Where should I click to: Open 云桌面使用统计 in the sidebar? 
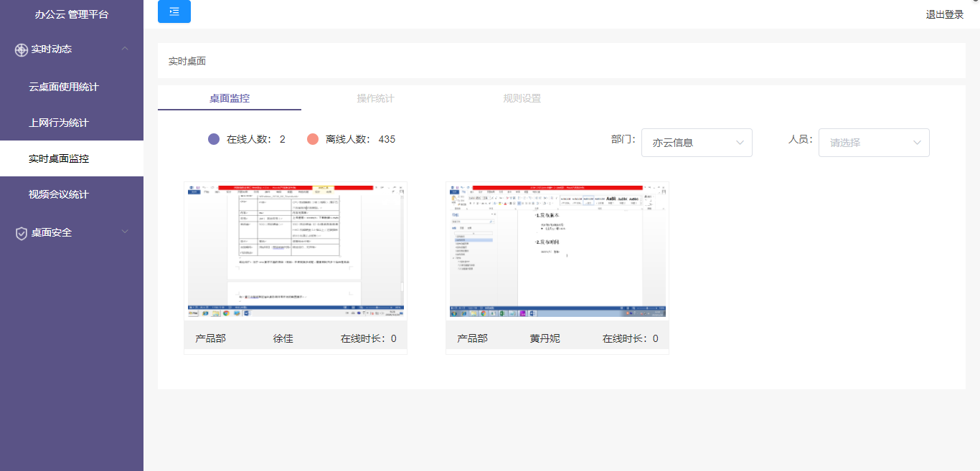[64, 87]
